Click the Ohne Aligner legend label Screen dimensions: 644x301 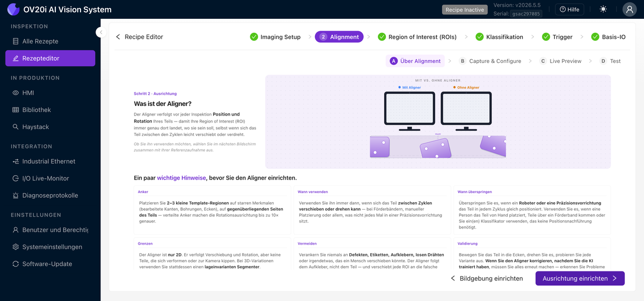click(x=466, y=87)
